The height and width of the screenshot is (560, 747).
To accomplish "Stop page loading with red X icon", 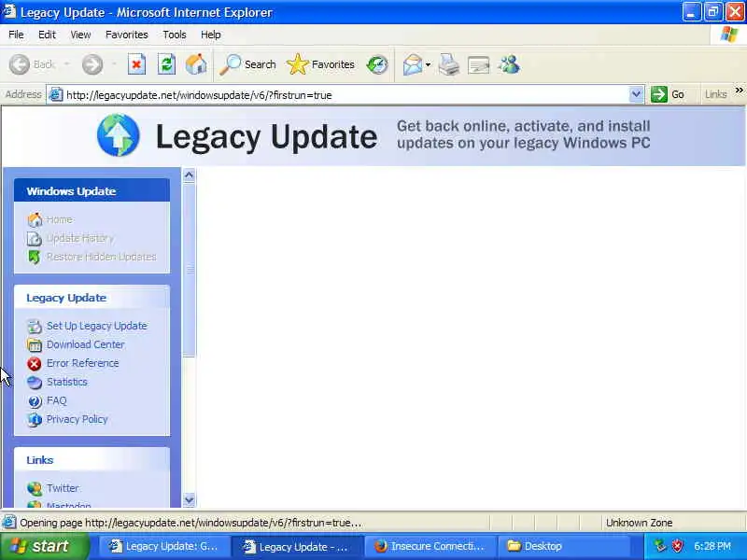I will pyautogui.click(x=136, y=64).
